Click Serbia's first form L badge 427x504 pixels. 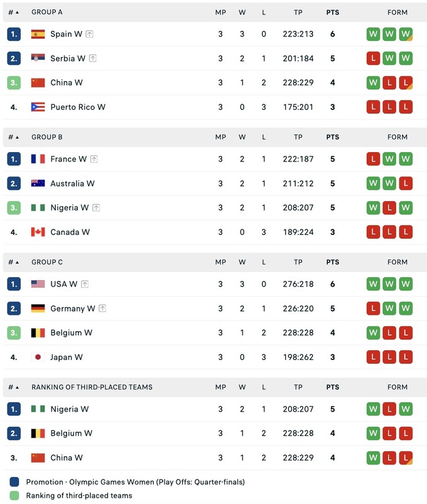pos(373,58)
